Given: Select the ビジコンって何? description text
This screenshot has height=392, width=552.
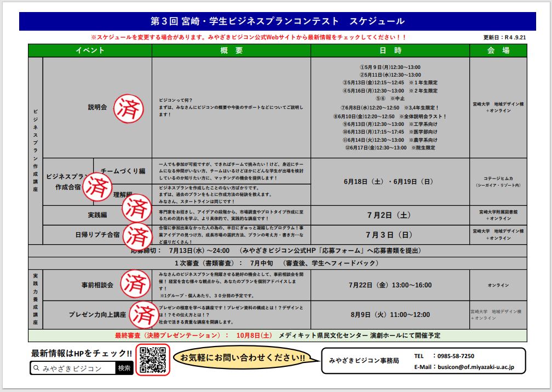Looking at the screenshot, I should click(231, 107).
